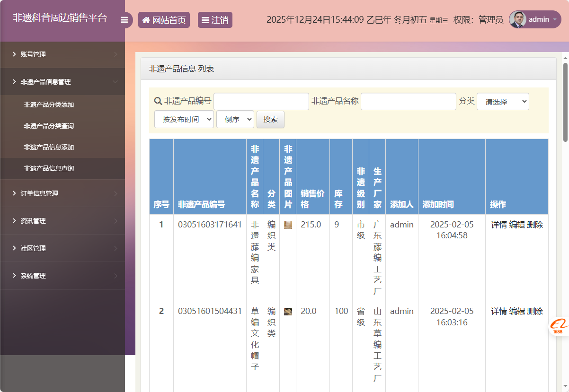Click inside the 非遗产品名称 input field
569x392 pixels.
pos(408,101)
